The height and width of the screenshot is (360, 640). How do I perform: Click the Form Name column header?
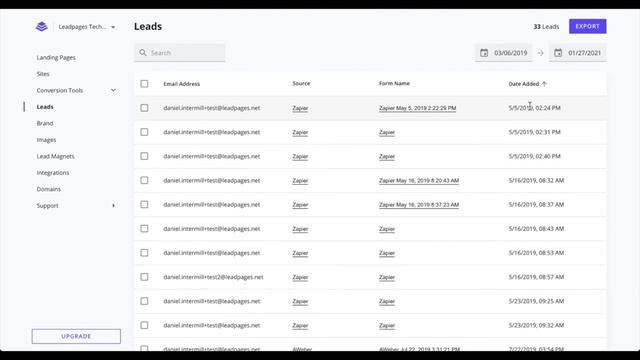[394, 83]
